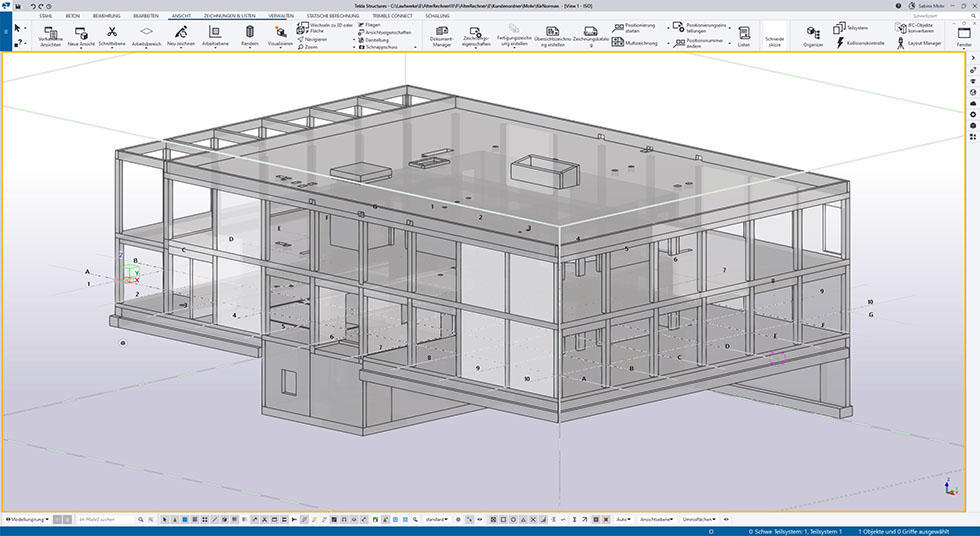Click the Schnittebene scissors icon
The width and height of the screenshot is (980, 536).
pos(112,32)
